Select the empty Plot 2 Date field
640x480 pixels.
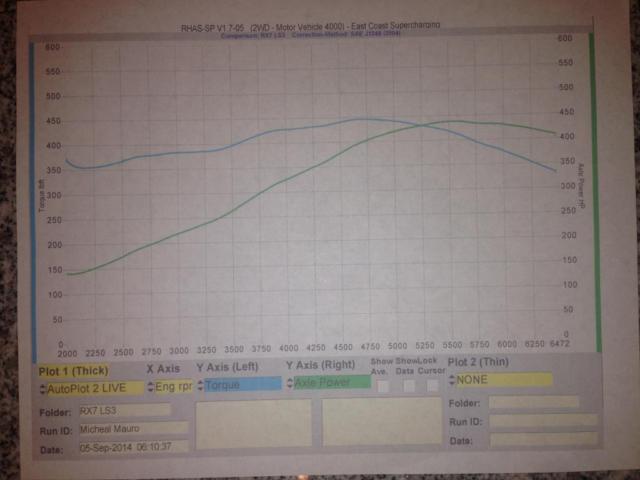(544, 439)
